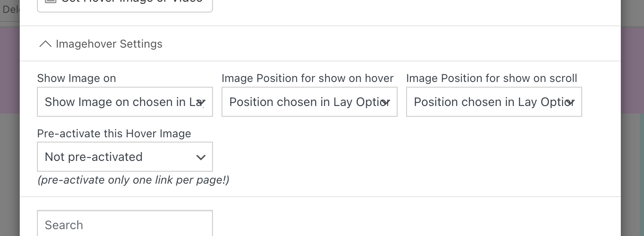The height and width of the screenshot is (236, 644).
Task: Click the arrow of Show Image on dropdown
Action: [x=201, y=102]
